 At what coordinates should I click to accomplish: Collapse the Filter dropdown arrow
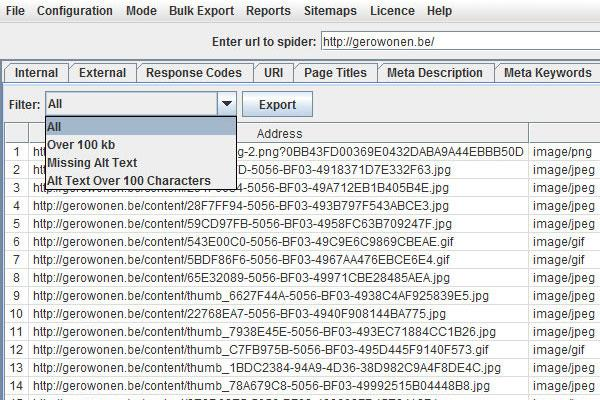(227, 104)
